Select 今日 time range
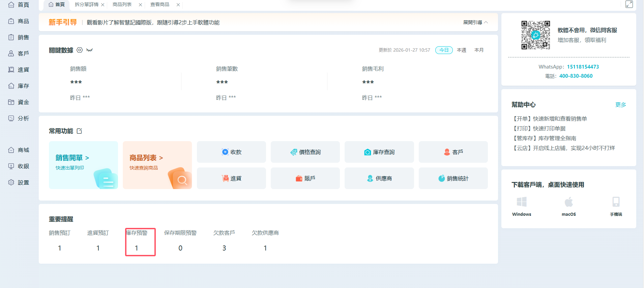 444,50
